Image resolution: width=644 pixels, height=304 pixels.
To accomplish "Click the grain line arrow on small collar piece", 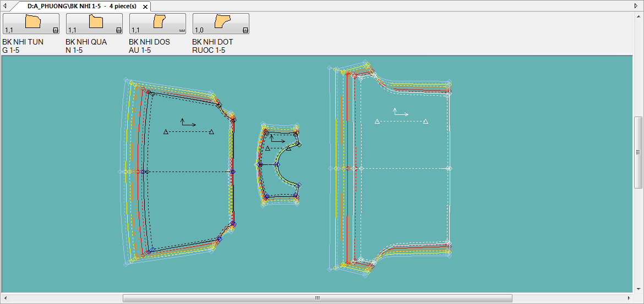I will [x=278, y=140].
